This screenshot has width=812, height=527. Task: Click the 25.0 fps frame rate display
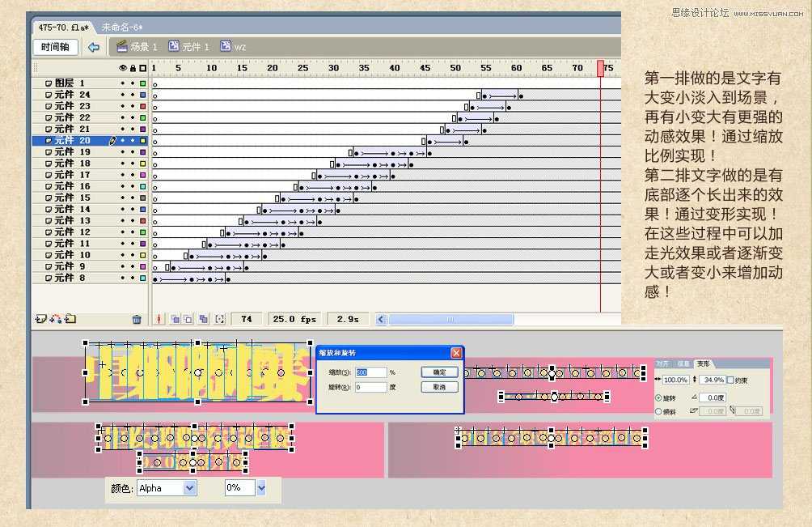point(294,319)
